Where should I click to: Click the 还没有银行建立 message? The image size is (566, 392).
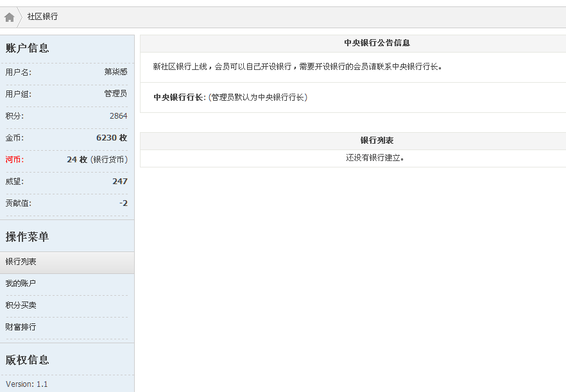(x=375, y=158)
